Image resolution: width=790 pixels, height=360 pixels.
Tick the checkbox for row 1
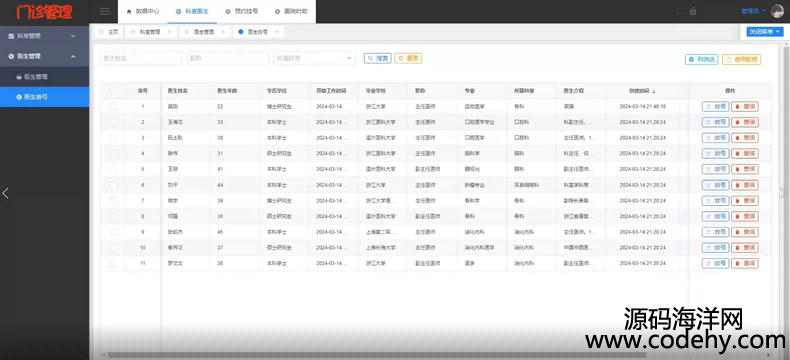pos(113,106)
